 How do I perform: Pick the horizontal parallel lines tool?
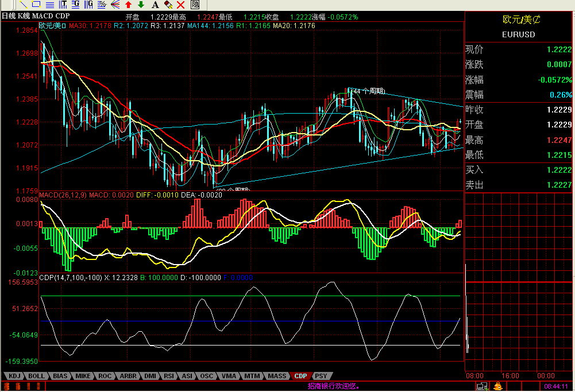tap(49, 5)
